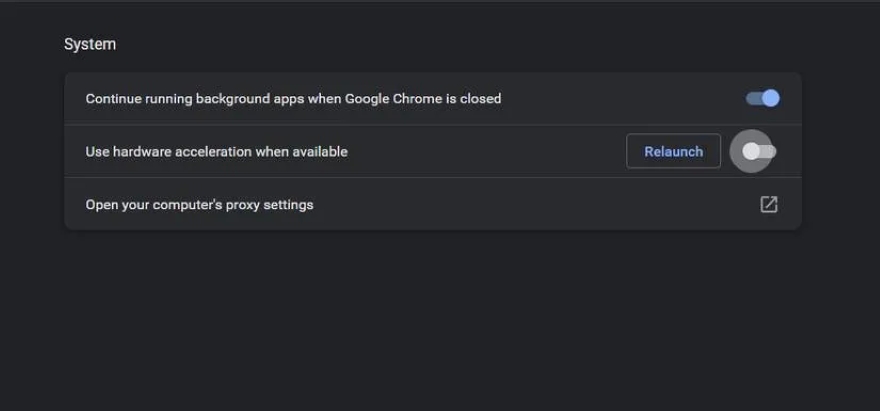Disable the background apps toggle switch
The image size is (880, 411).
point(762,98)
